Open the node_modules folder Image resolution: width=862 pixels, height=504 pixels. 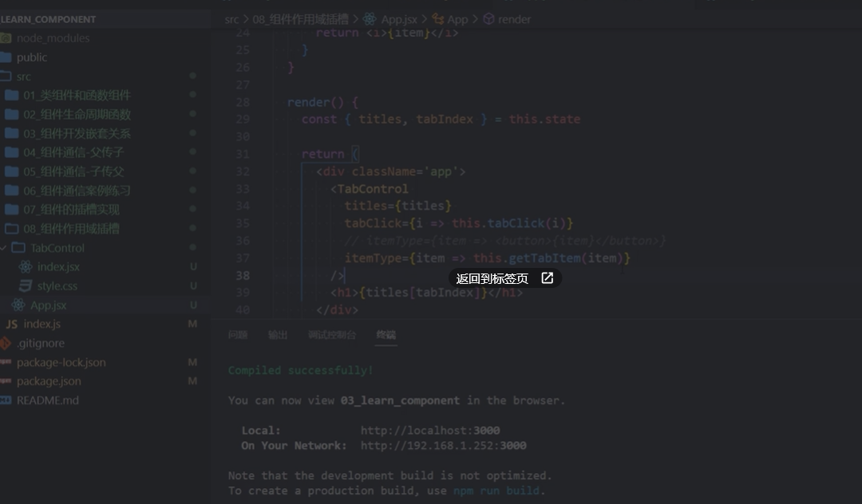pos(53,38)
